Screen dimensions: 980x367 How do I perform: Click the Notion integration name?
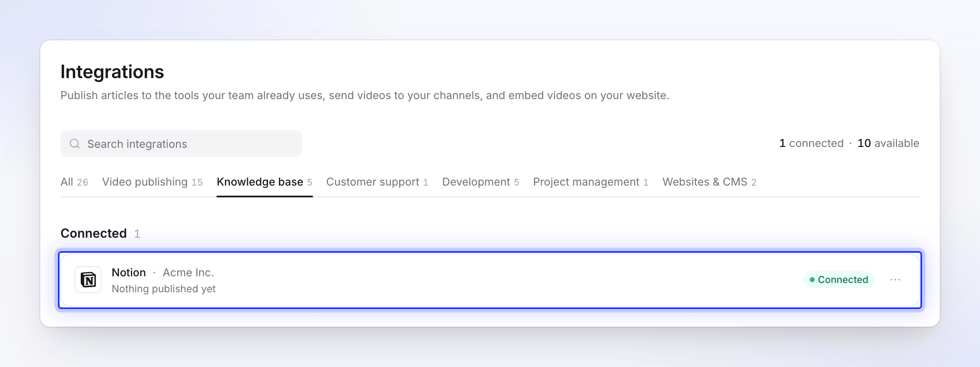[x=129, y=273]
